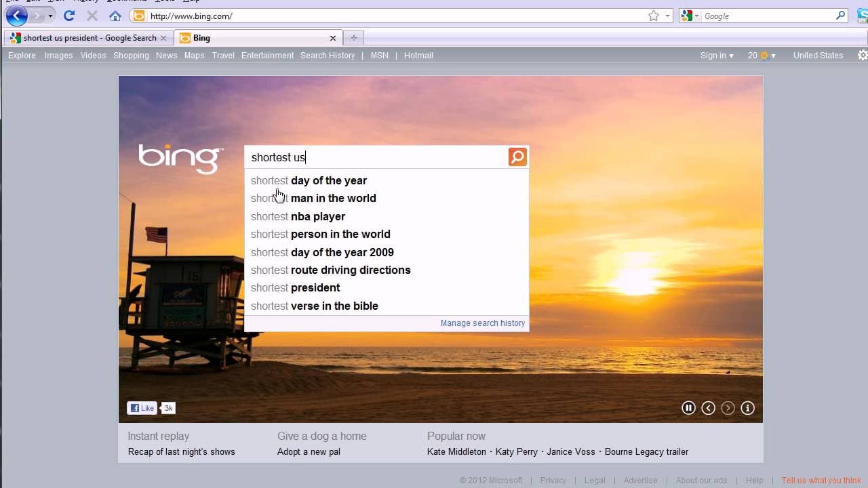The height and width of the screenshot is (488, 868).
Task: Click 'Tell us what you think' link
Action: tap(821, 481)
